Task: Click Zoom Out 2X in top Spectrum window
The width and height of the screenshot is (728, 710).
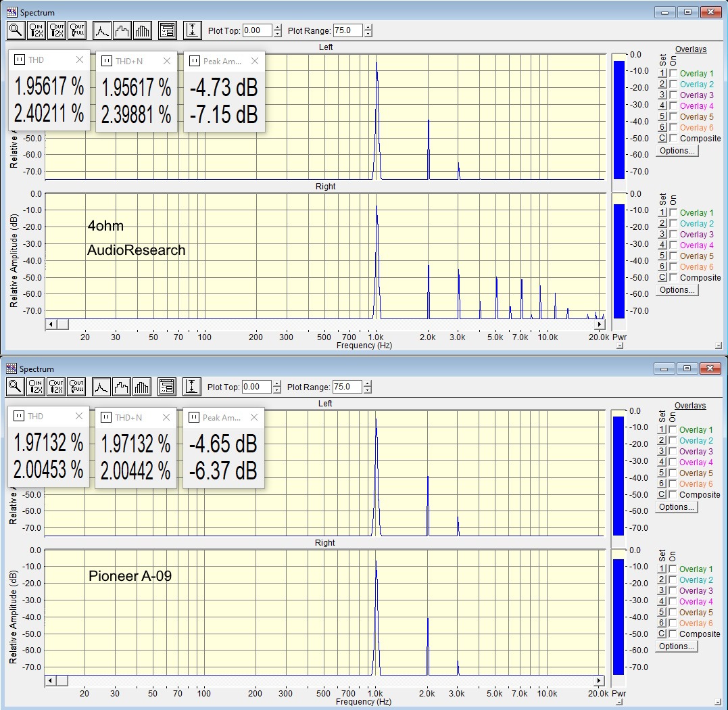Action: [57, 30]
